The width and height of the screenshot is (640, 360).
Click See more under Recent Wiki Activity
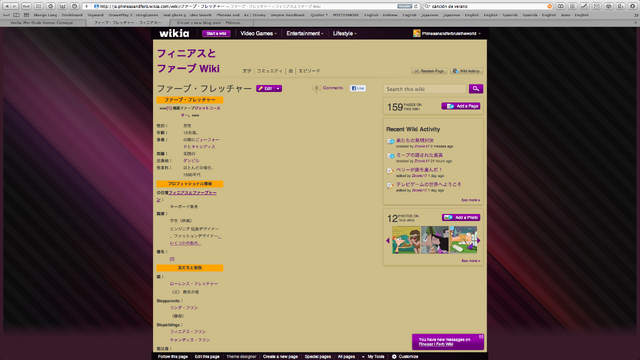pyautogui.click(x=471, y=200)
